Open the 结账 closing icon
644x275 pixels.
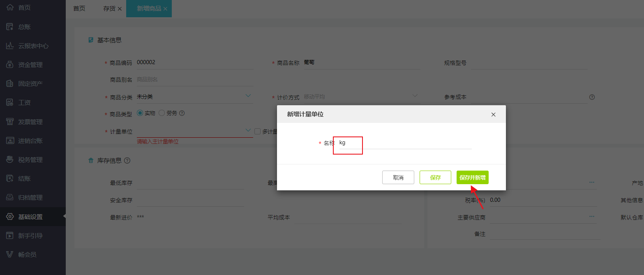click(10, 178)
